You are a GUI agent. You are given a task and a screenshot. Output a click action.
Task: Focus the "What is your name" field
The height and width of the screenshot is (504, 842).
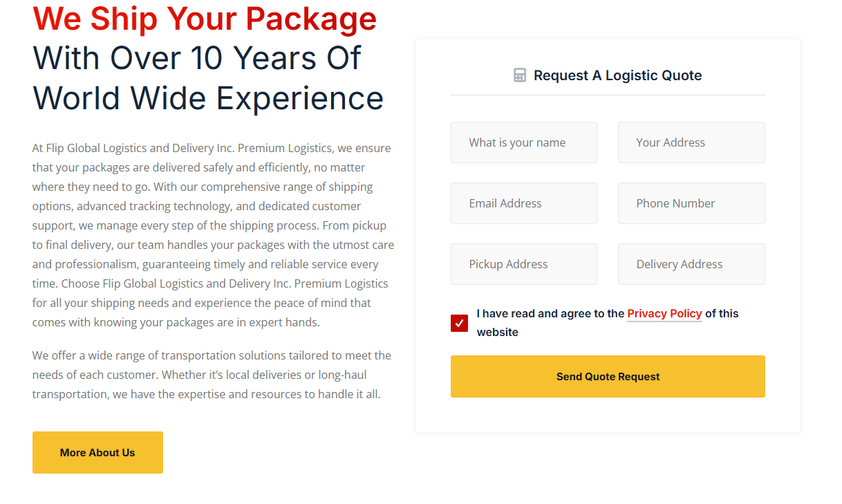pyautogui.click(x=523, y=142)
